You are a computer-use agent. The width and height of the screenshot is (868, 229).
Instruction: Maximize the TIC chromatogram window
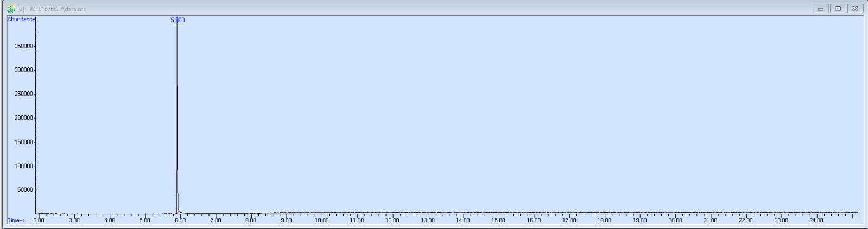coord(838,9)
